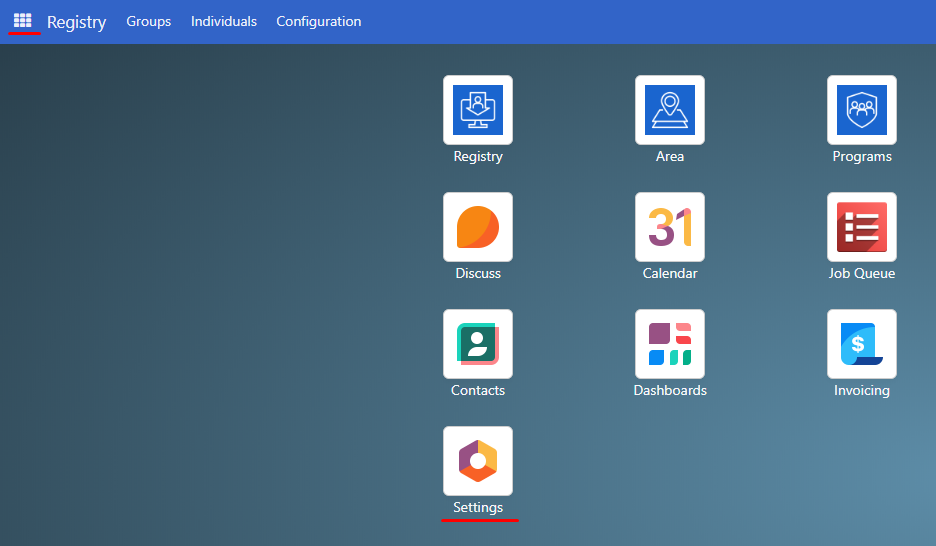Screen dimensions: 936x546
Task: Open the Groups menu
Action: point(149,21)
